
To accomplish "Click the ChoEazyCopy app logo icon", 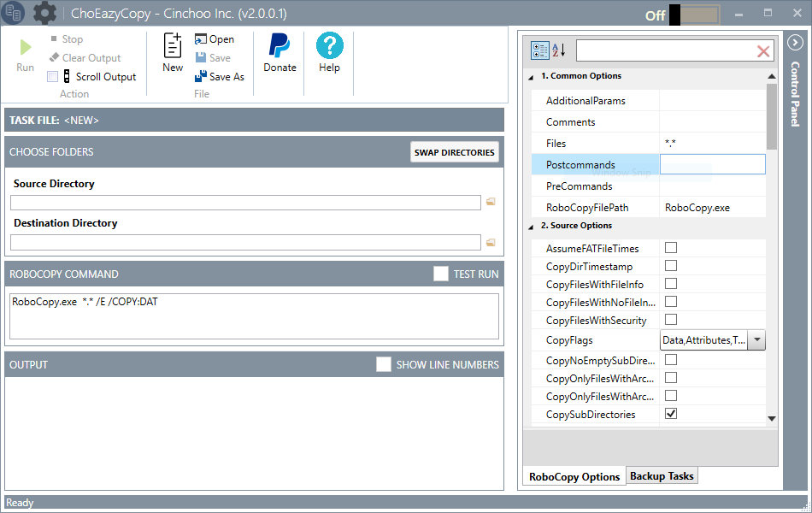I will pyautogui.click(x=13, y=13).
